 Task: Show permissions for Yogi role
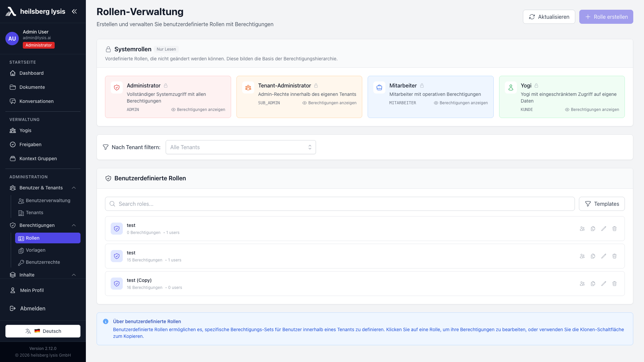pos(592,110)
